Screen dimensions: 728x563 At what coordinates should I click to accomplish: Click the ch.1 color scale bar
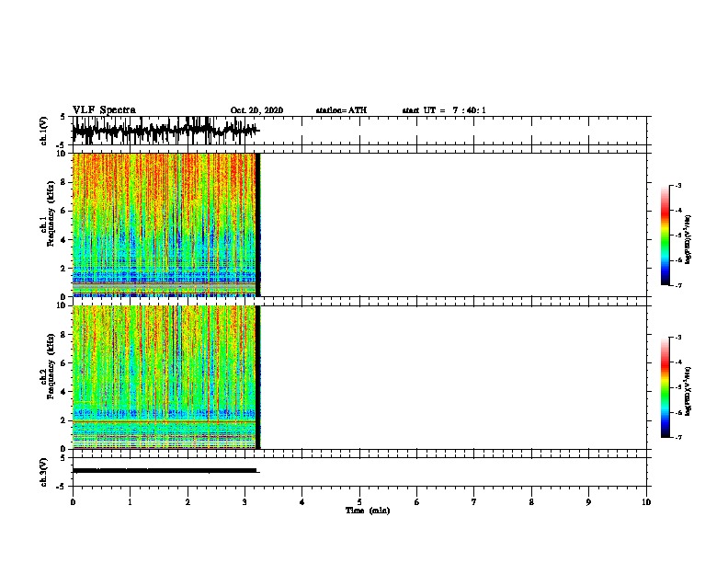[x=665, y=236]
